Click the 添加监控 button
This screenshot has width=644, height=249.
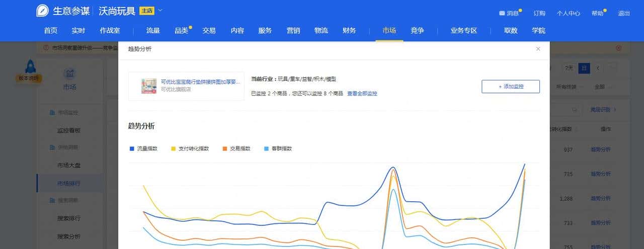511,87
